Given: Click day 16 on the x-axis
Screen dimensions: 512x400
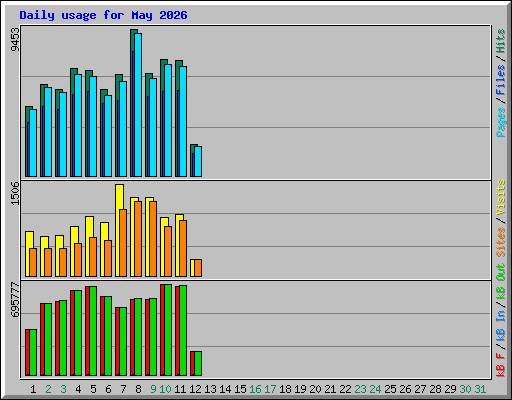Looking at the screenshot, I should (255, 389).
